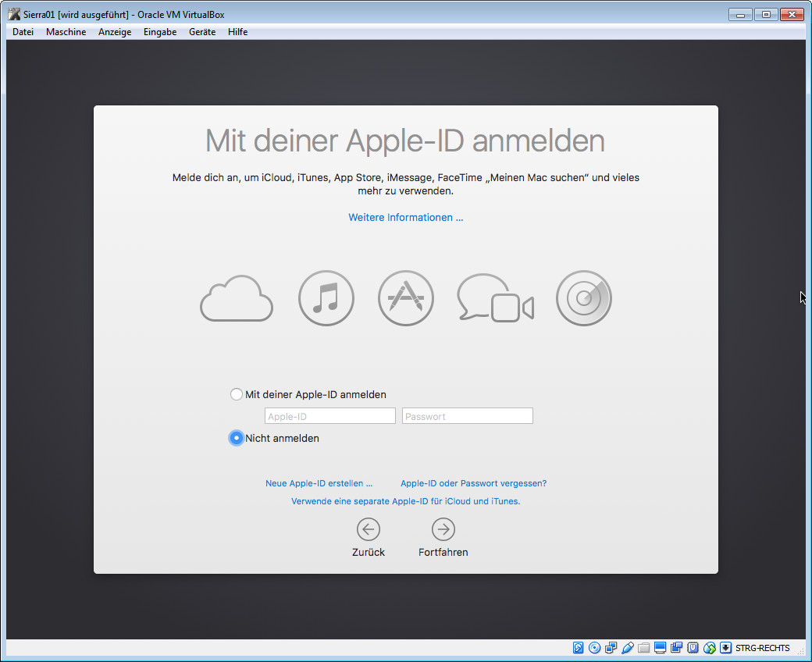The height and width of the screenshot is (662, 812).
Task: Click the Find My Mac radar icon
Action: [583, 298]
